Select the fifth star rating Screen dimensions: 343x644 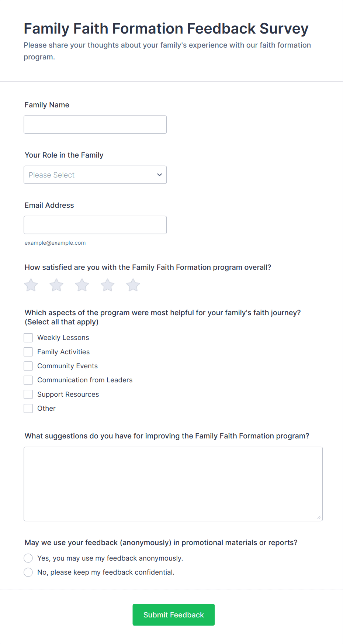[133, 285]
